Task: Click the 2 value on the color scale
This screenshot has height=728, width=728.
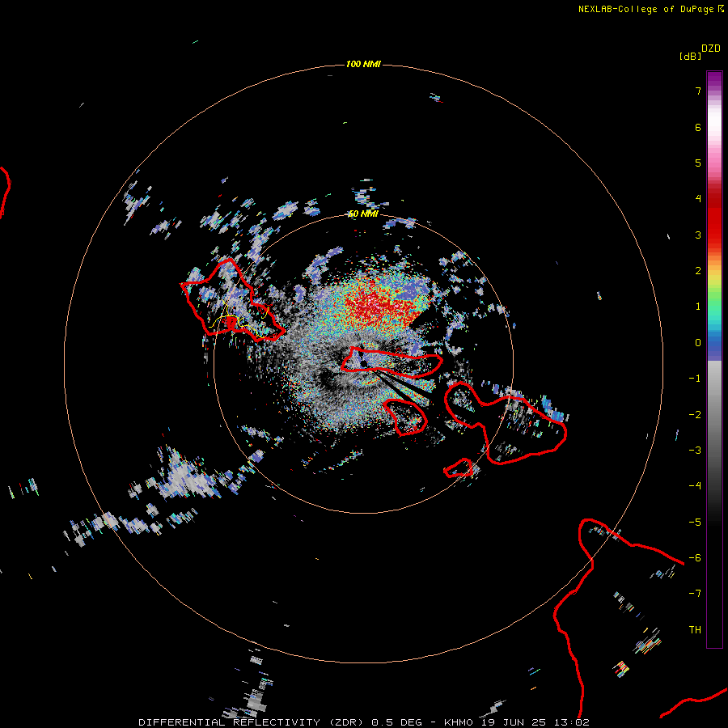Action: [698, 271]
